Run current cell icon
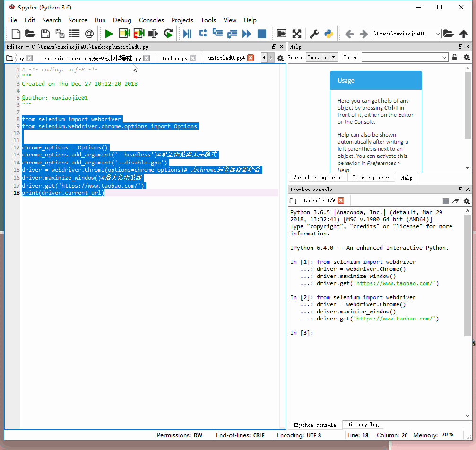Viewport: 476px width, 450px height. point(124,34)
